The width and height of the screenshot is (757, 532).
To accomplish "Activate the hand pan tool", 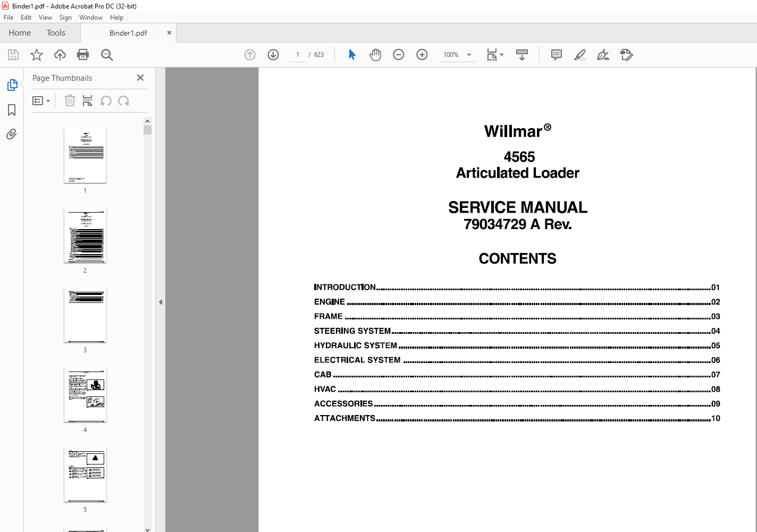I will (375, 55).
